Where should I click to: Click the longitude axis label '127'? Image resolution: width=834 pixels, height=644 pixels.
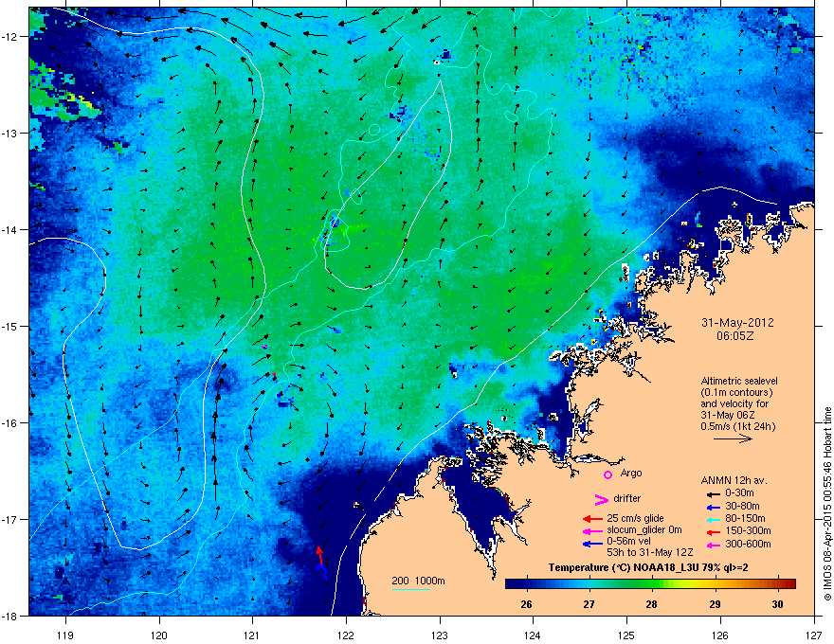[814, 635]
